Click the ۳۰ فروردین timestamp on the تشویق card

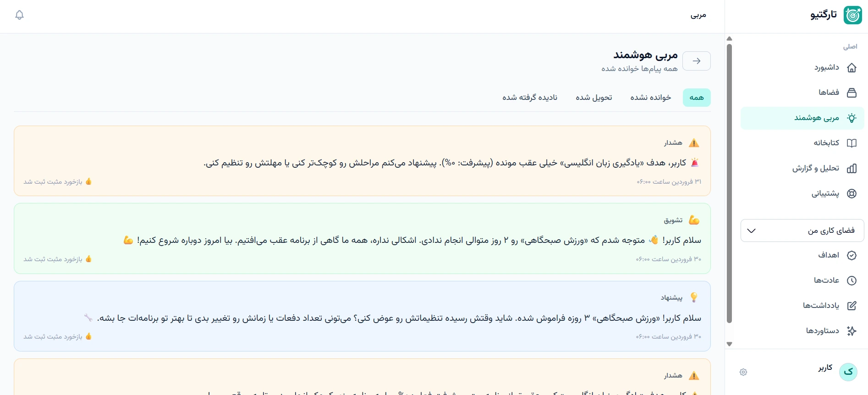(669, 259)
